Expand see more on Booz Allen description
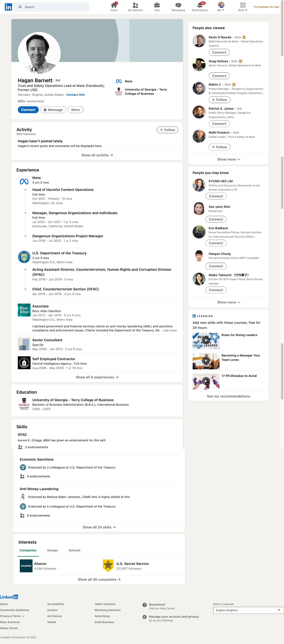Screen dimensions: 284x644 169,330
